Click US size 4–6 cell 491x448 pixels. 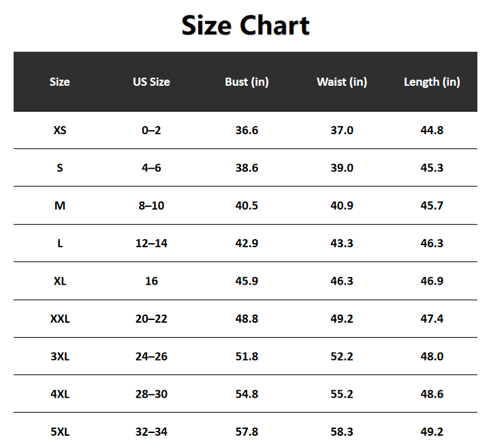click(152, 167)
